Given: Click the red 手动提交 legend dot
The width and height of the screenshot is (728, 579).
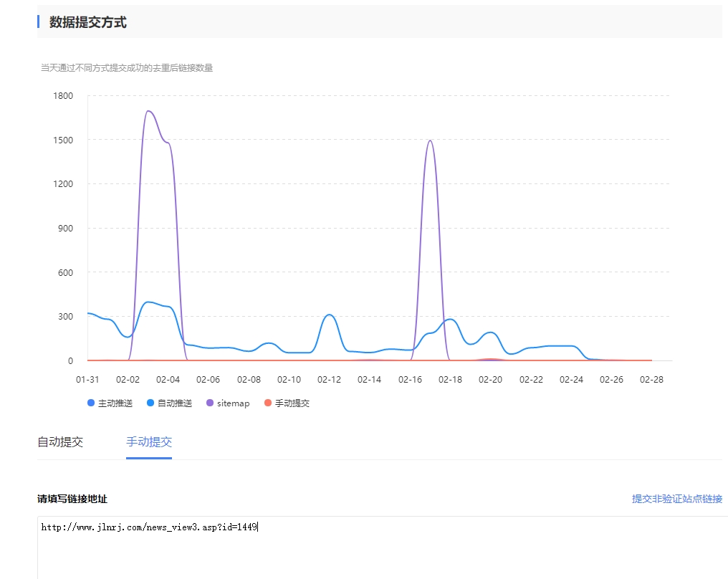Looking at the screenshot, I should click(x=268, y=403).
